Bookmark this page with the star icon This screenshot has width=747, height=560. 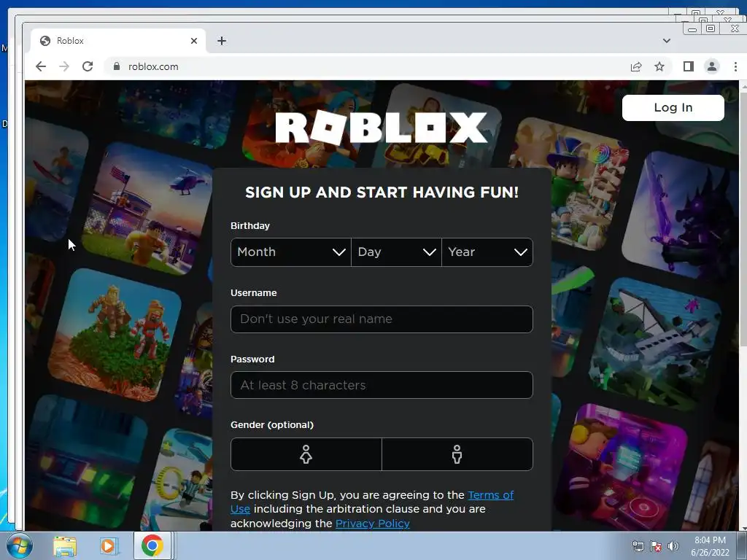pyautogui.click(x=659, y=66)
